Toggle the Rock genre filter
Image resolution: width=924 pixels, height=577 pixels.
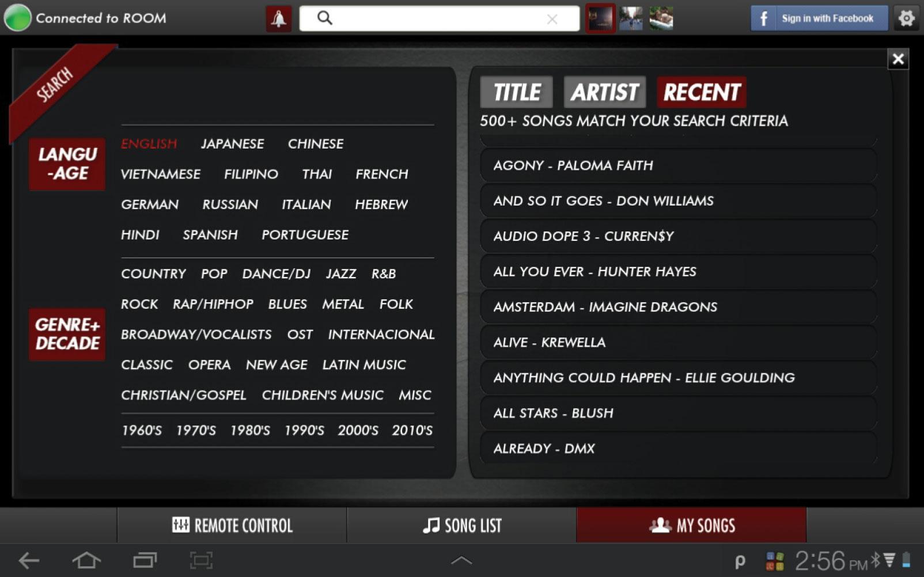coord(139,304)
